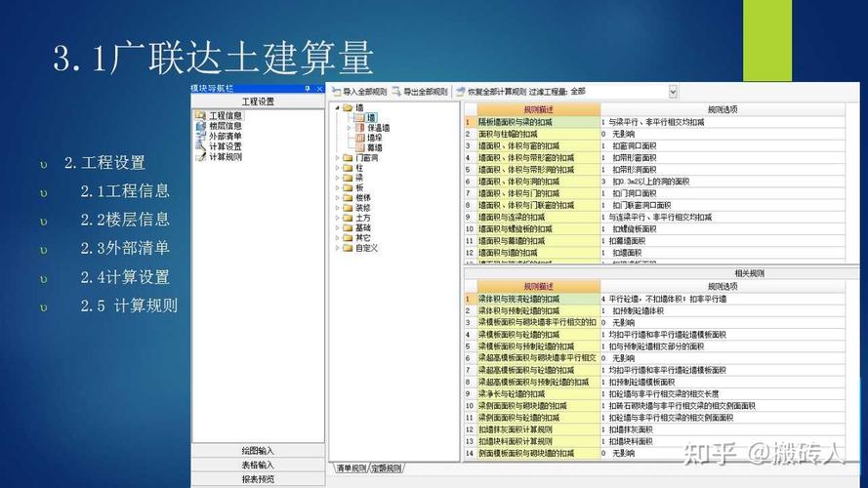Open the 表格输入 section

pyautogui.click(x=258, y=465)
